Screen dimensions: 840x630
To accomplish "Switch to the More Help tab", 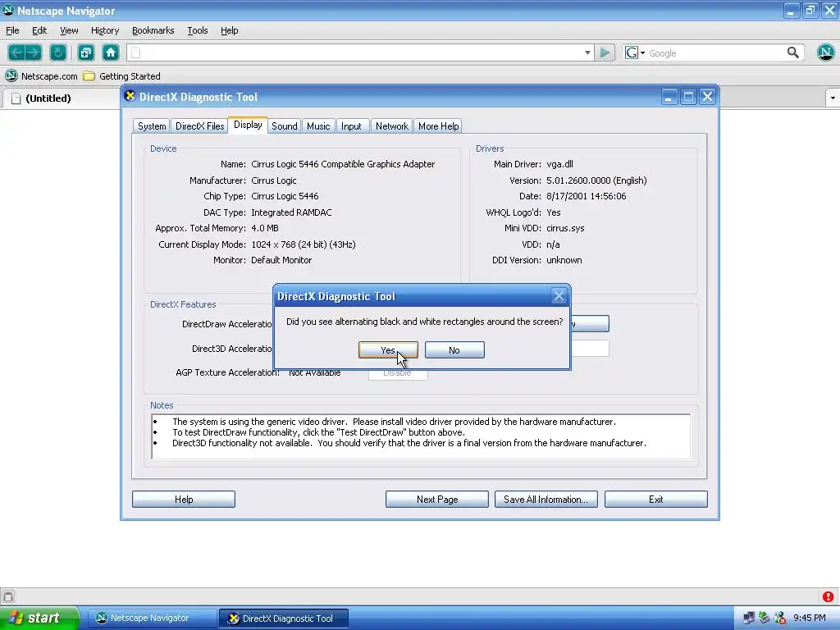I will [x=438, y=126].
